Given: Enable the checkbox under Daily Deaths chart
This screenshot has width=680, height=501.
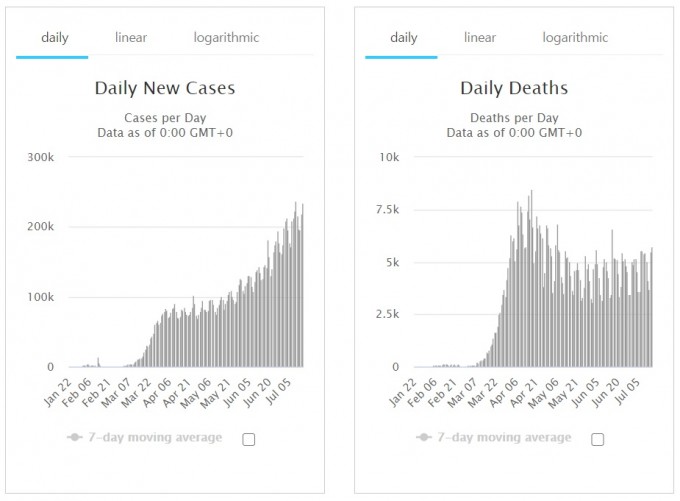Looking at the screenshot, I should pyautogui.click(x=598, y=438).
